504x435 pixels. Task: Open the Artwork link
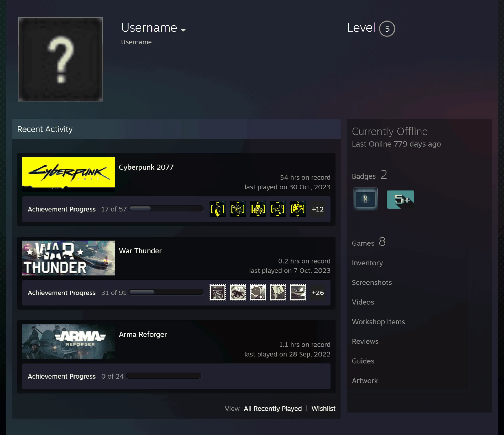[x=365, y=381]
